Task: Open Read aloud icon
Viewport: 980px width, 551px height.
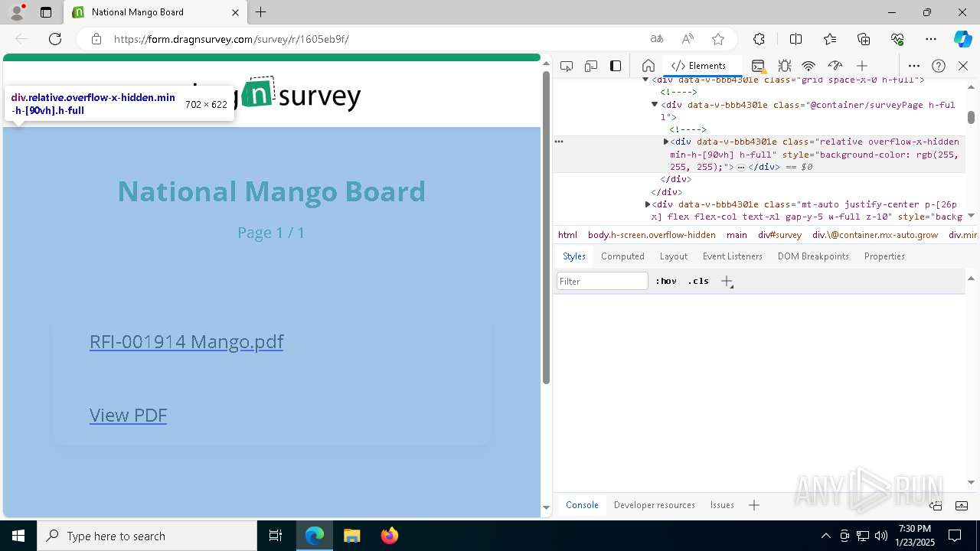Action: point(688,39)
